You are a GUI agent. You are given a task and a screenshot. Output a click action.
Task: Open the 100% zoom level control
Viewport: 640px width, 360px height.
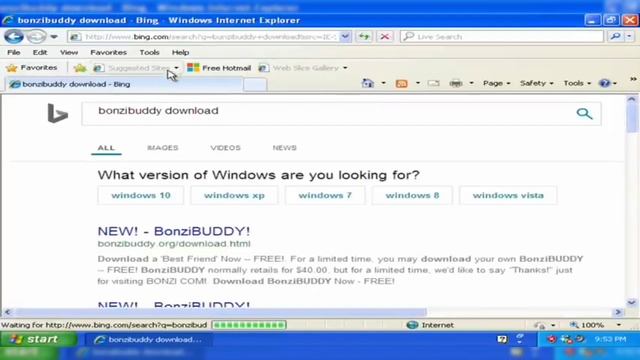coord(596,325)
